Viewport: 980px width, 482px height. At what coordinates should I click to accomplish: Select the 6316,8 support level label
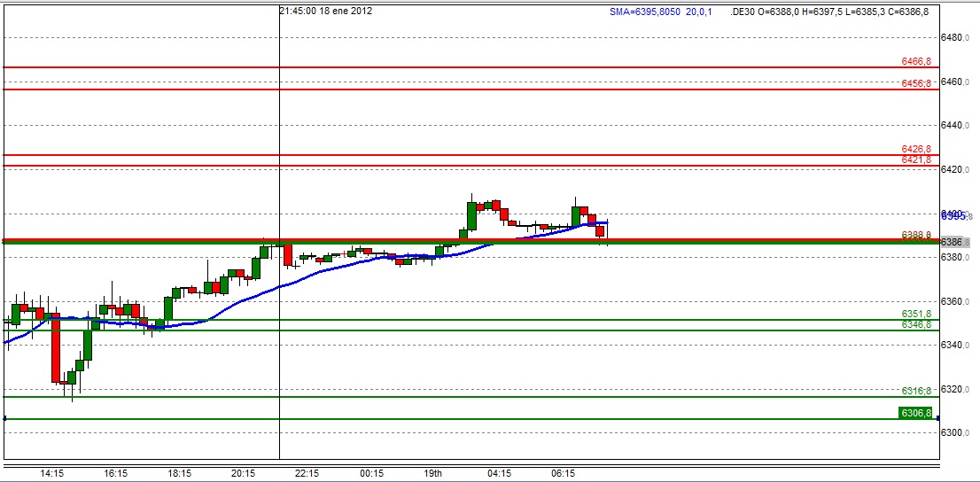tap(915, 391)
